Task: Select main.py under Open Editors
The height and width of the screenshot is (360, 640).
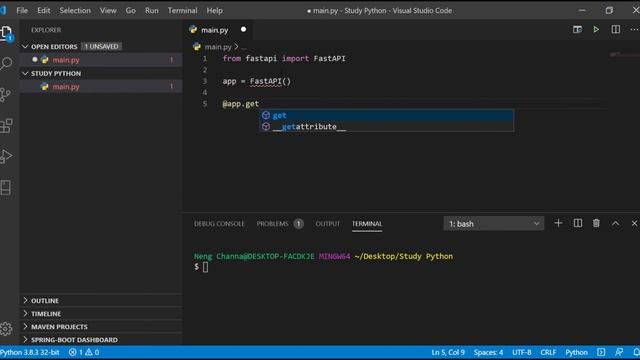Action: (x=101, y=60)
